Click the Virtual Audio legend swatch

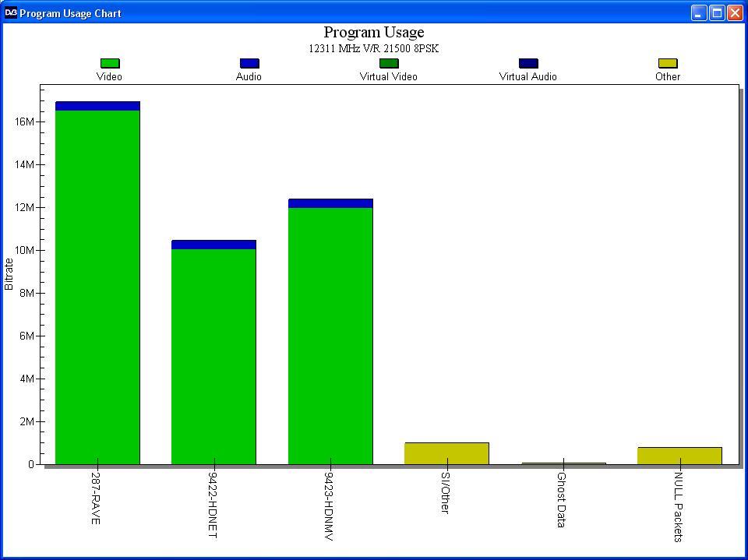point(528,63)
